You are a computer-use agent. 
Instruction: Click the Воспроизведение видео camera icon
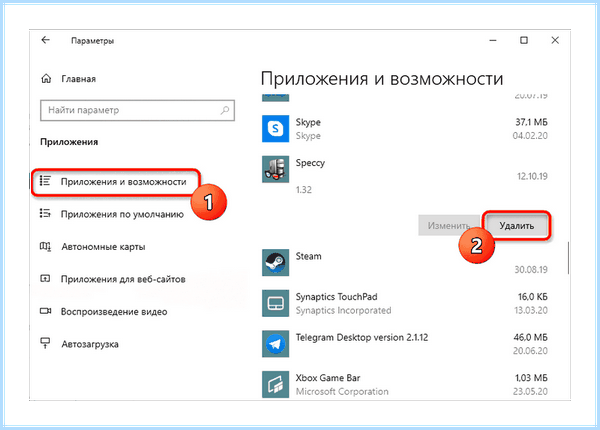click(45, 311)
